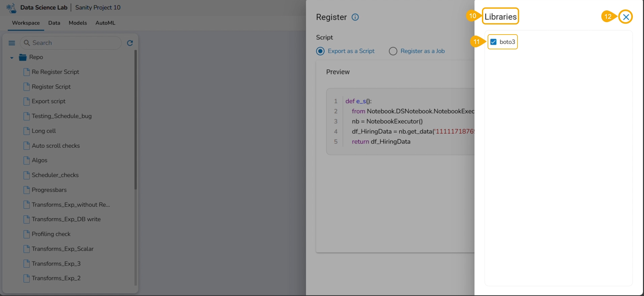Click file icon of Transforms_Exp_3
The width and height of the screenshot is (644, 296).
point(27,263)
